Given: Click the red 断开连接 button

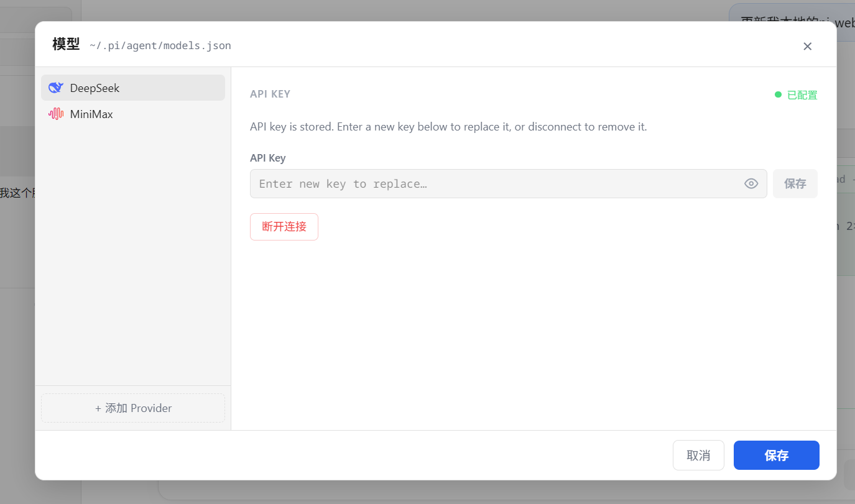Looking at the screenshot, I should coord(284,227).
